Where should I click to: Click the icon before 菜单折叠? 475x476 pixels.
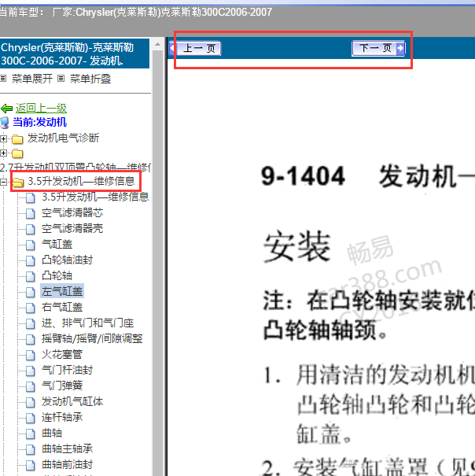click(x=61, y=79)
